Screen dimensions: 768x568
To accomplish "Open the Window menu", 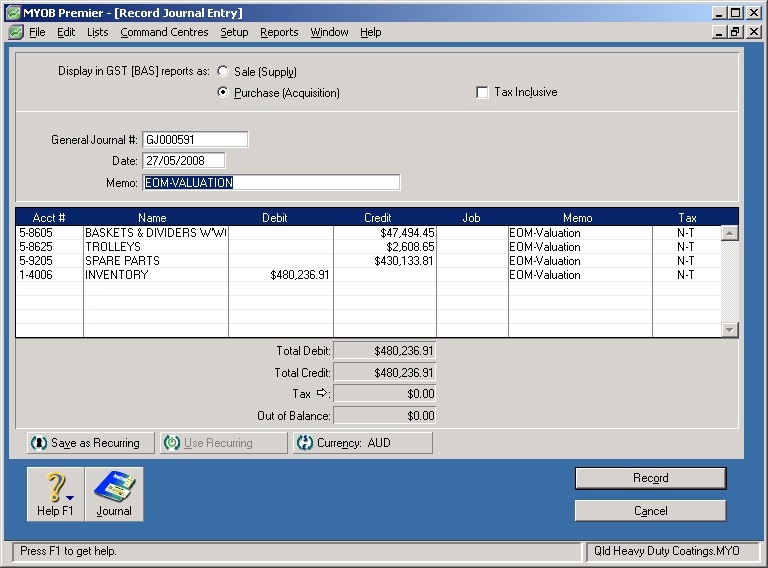I will click(x=329, y=32).
